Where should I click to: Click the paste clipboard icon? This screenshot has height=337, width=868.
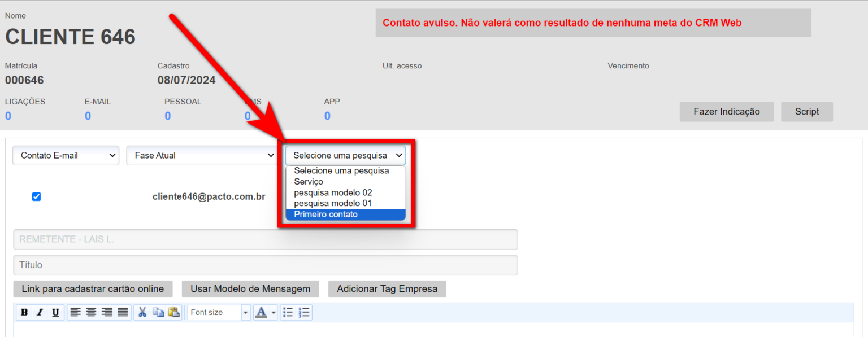coord(173,312)
